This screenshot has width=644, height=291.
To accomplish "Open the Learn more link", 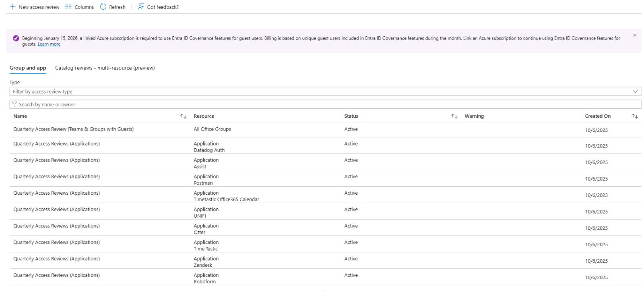I will 49,44.
